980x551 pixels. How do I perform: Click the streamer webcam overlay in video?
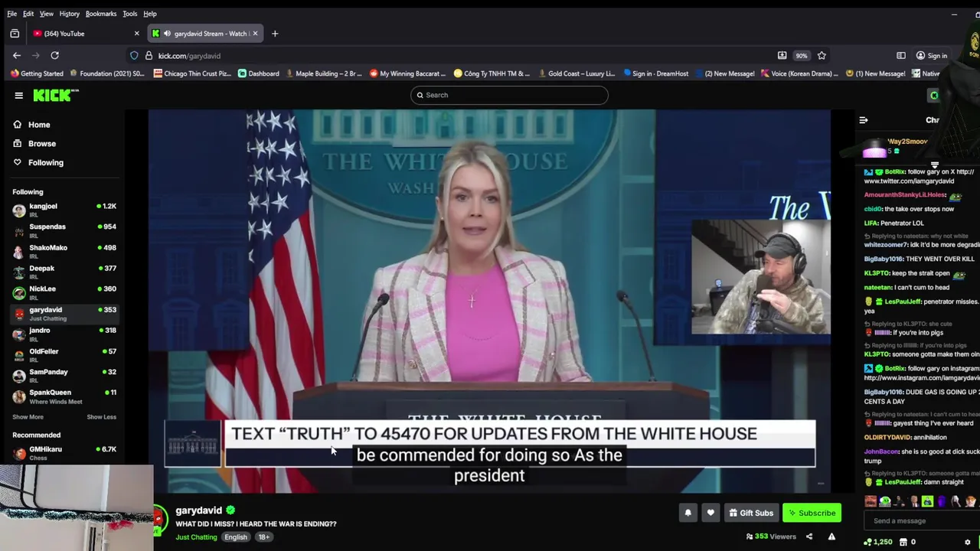pos(760,277)
